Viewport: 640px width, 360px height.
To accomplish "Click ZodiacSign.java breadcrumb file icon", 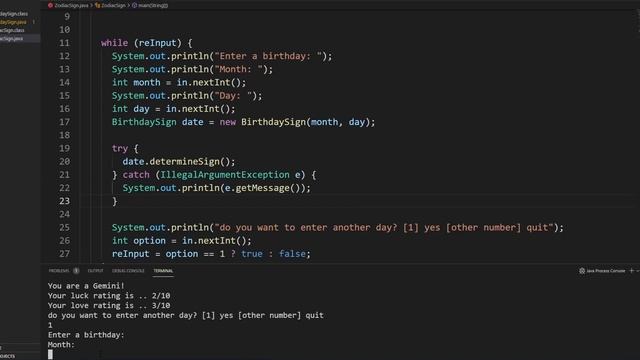I will (x=50, y=5).
